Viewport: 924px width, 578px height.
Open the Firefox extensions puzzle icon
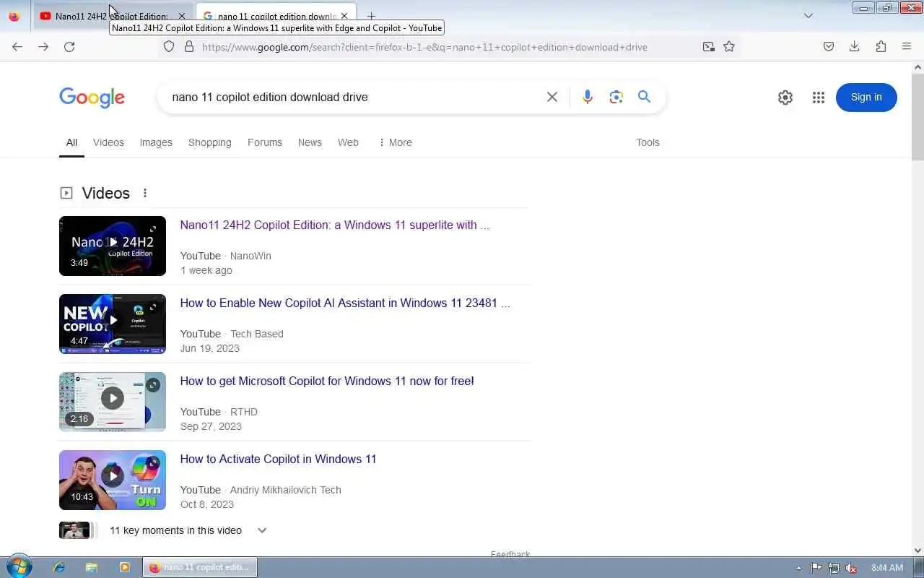[881, 46]
